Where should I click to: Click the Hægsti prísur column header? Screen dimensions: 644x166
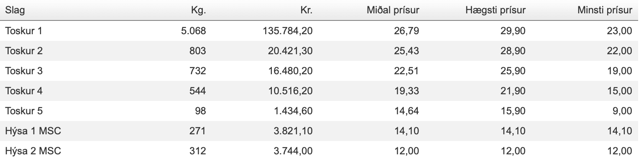[x=496, y=10]
